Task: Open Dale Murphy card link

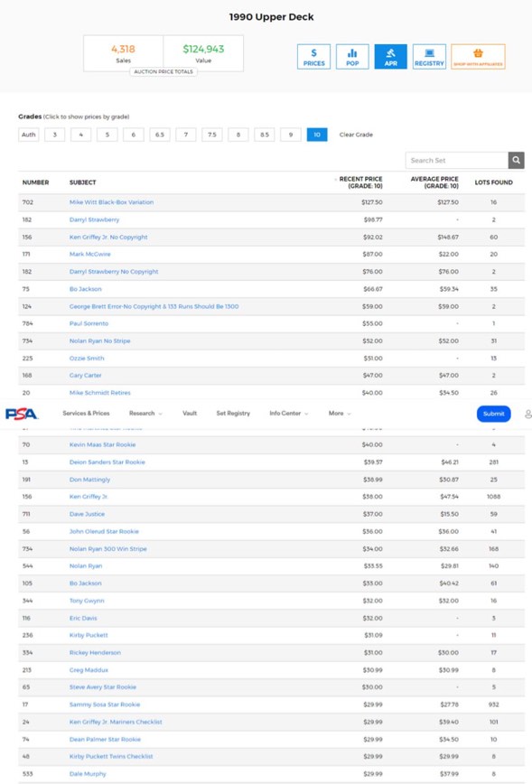Action: click(x=88, y=774)
